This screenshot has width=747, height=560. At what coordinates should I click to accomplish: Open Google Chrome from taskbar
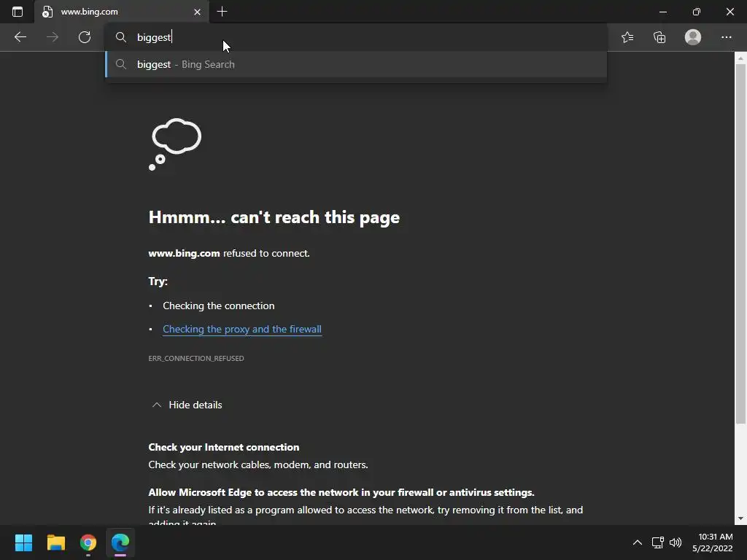pyautogui.click(x=88, y=542)
